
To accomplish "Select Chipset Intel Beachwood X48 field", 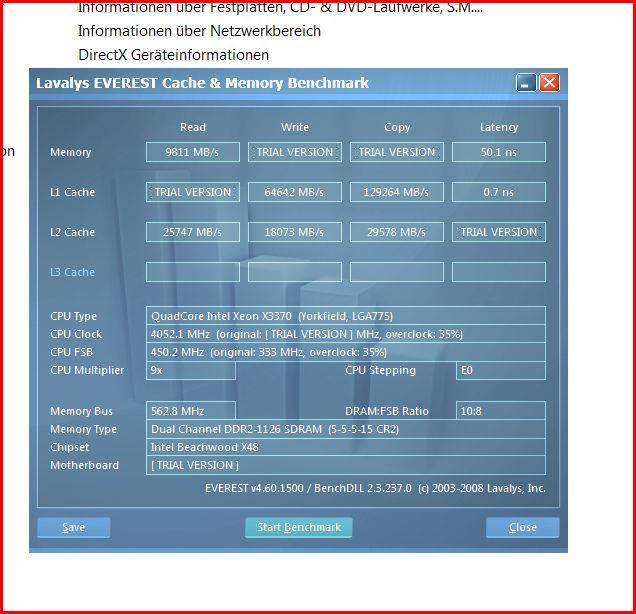I will (x=346, y=447).
